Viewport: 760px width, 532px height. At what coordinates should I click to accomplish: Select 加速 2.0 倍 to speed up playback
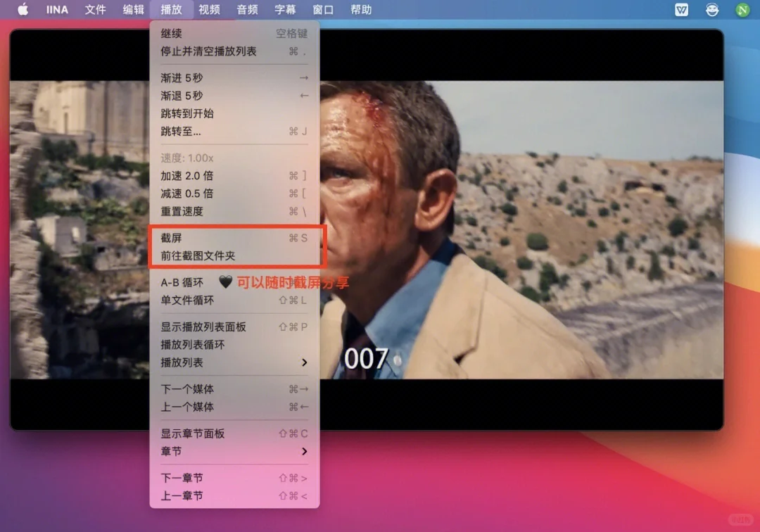click(190, 175)
